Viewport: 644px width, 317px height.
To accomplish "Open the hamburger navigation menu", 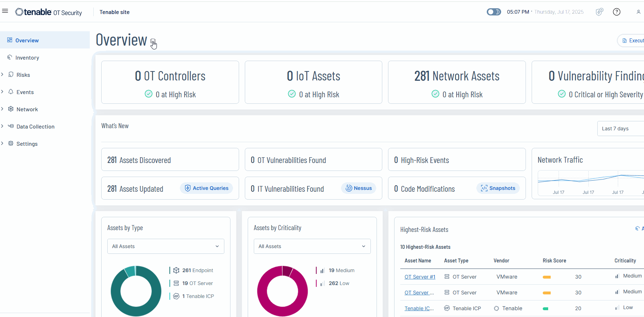I will [x=5, y=11].
